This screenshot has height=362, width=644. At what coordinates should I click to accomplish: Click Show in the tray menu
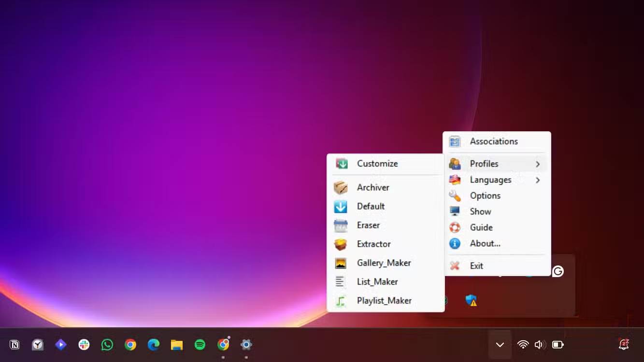[480, 211]
